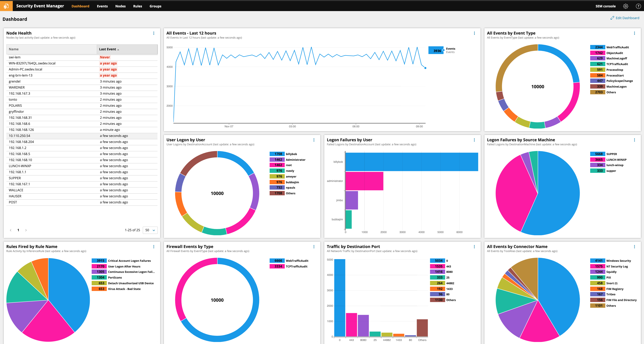The width and height of the screenshot is (644, 344).
Task: Click the Edit Dashboard link
Action: tap(627, 18)
